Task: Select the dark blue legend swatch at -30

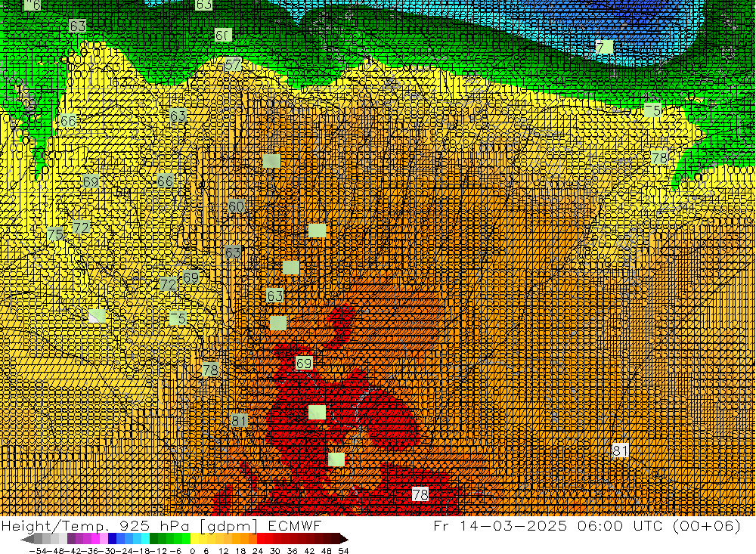Action: (x=112, y=539)
